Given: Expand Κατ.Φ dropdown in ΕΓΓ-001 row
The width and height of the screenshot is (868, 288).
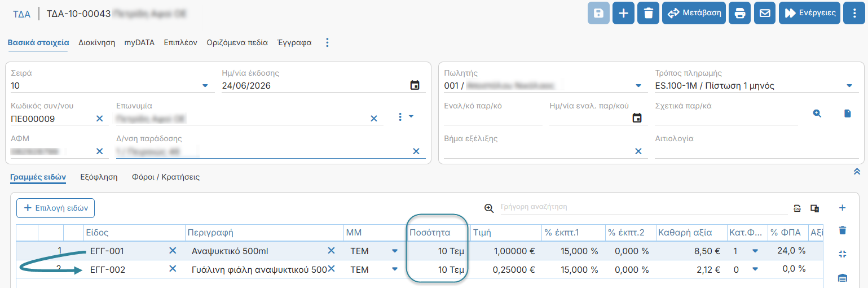Looking at the screenshot, I should pyautogui.click(x=755, y=251).
